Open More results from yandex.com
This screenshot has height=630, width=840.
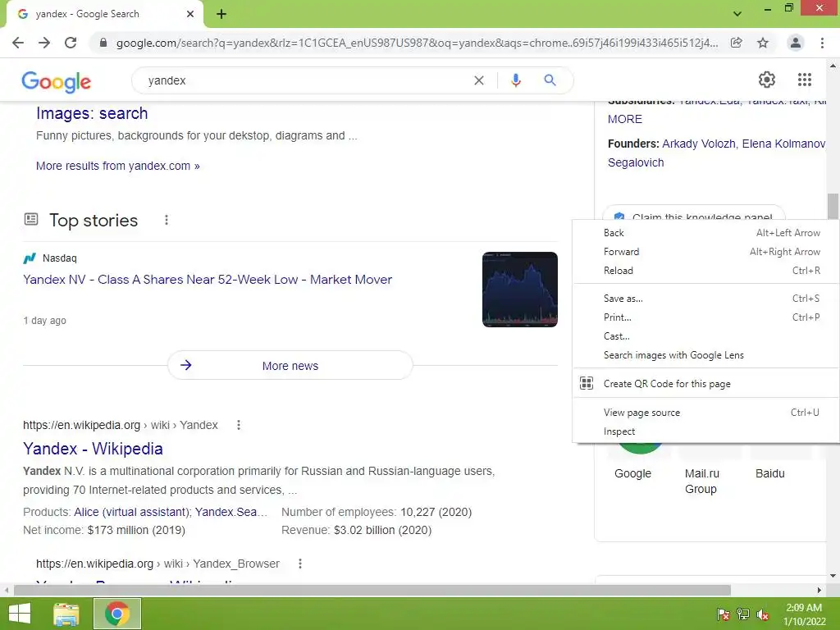(x=118, y=166)
